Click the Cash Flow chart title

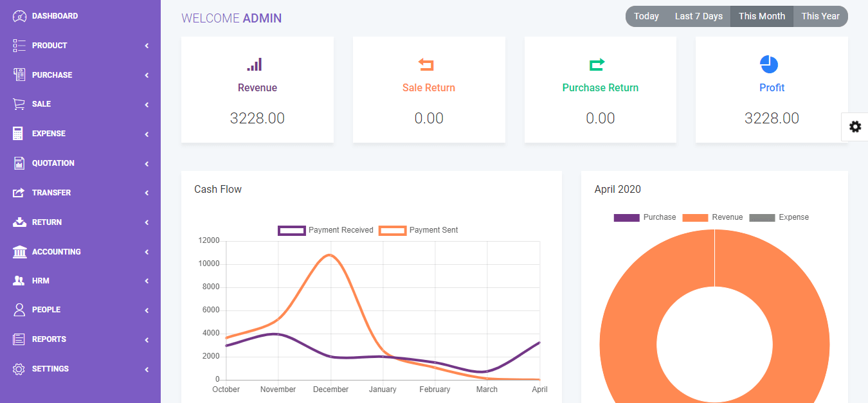click(x=218, y=189)
